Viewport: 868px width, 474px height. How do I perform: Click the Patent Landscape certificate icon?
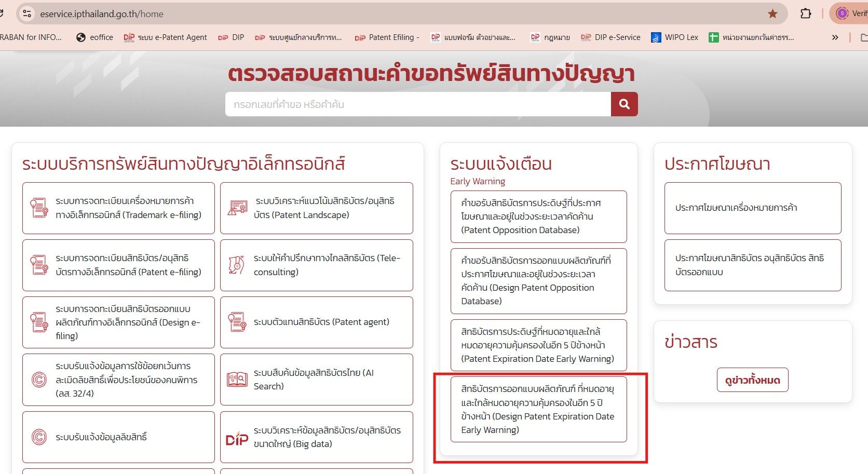[x=237, y=208]
